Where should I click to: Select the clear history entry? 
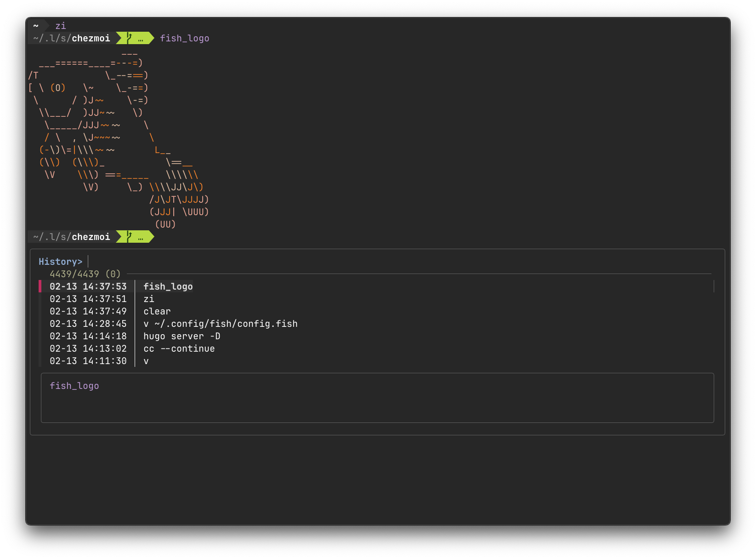pyautogui.click(x=157, y=311)
